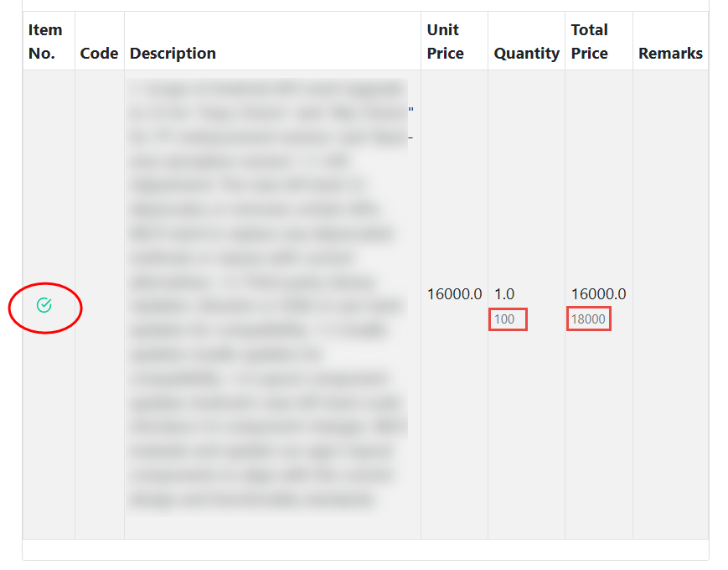Click the Total Price value 16000.0

598,294
